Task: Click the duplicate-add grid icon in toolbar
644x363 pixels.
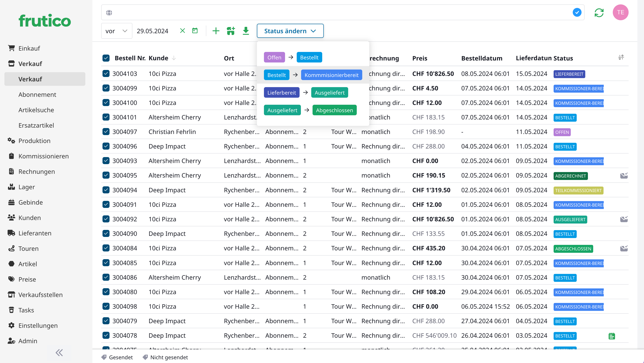Action: (231, 31)
